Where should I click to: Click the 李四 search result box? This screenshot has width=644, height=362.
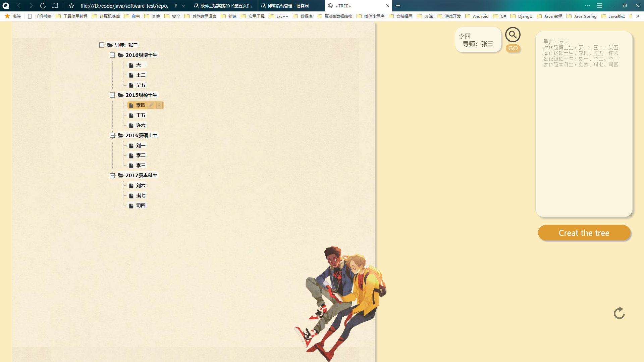click(x=478, y=40)
